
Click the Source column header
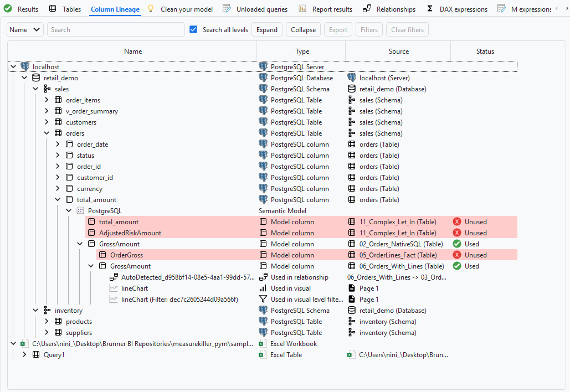(398, 51)
